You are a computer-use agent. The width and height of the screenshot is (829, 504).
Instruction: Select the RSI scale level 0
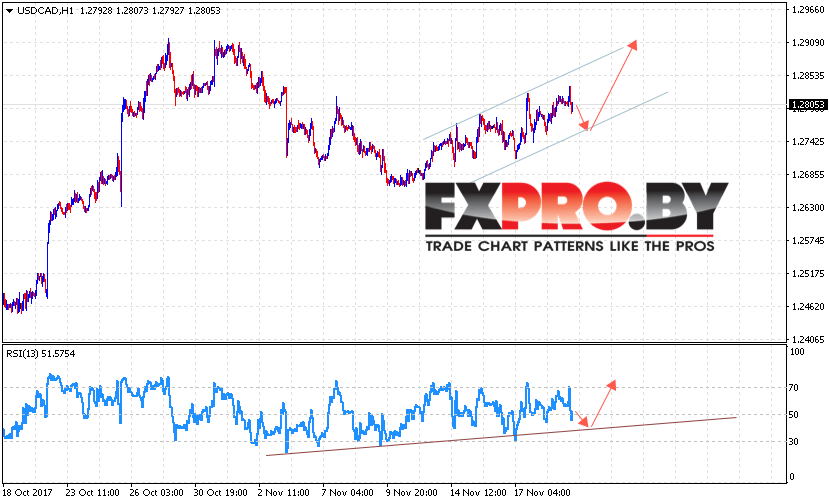click(791, 476)
